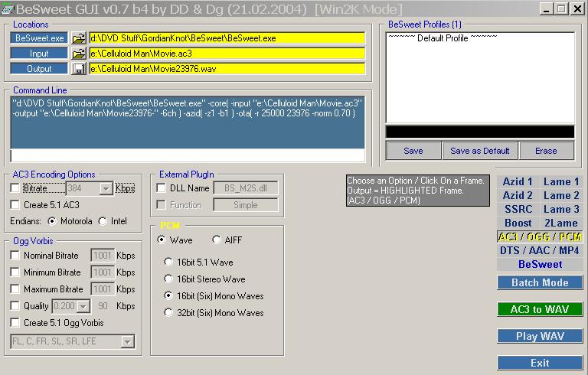Viewport: 588px width, 375px height.
Task: Edit the Input path Movie.ac3 field
Action: coord(227,54)
